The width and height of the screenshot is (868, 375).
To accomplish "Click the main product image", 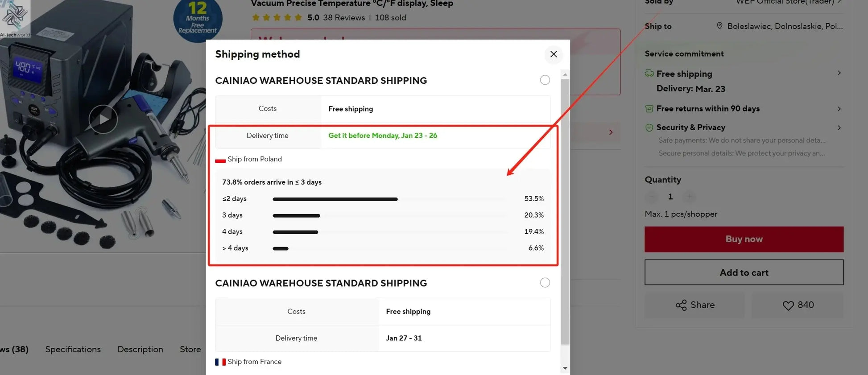I will click(103, 126).
